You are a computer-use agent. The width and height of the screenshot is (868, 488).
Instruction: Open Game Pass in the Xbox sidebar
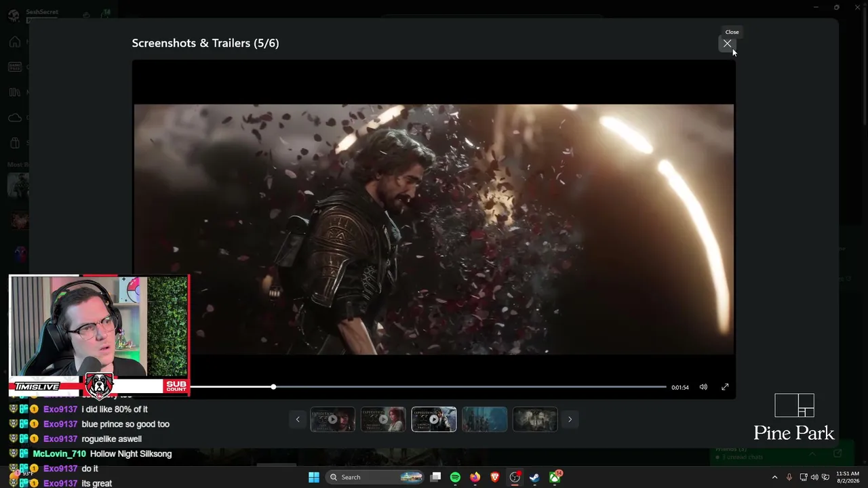[x=14, y=67]
